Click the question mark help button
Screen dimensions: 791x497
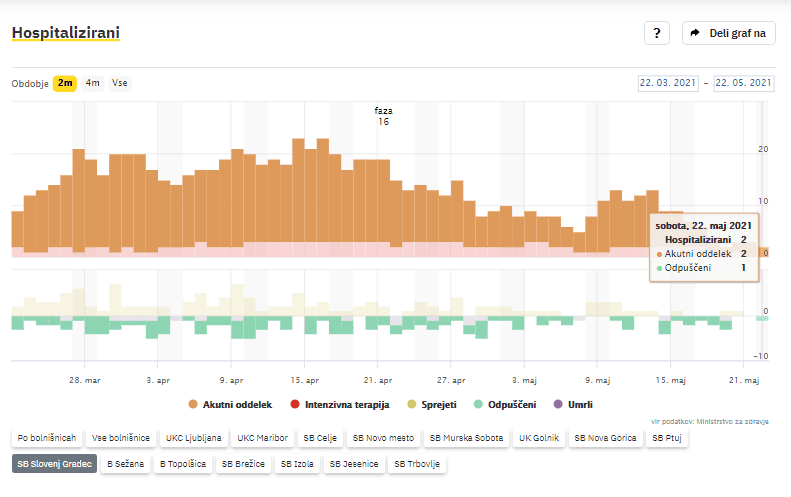tap(656, 33)
